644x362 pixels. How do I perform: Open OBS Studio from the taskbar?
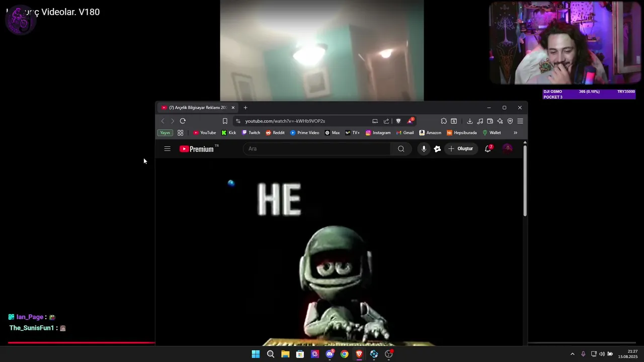tap(388, 354)
